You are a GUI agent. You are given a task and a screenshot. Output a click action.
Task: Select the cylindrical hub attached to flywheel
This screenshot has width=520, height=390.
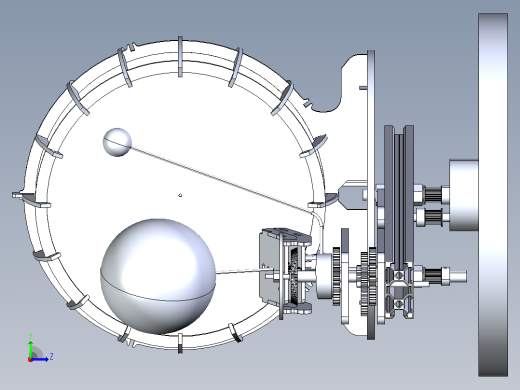point(464,195)
